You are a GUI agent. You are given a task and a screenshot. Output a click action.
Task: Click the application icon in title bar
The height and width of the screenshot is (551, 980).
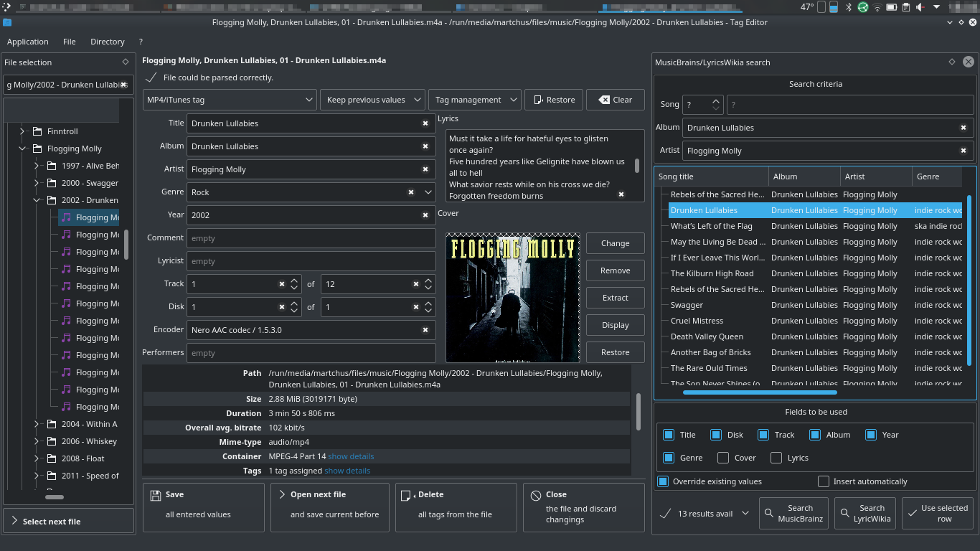(7, 22)
